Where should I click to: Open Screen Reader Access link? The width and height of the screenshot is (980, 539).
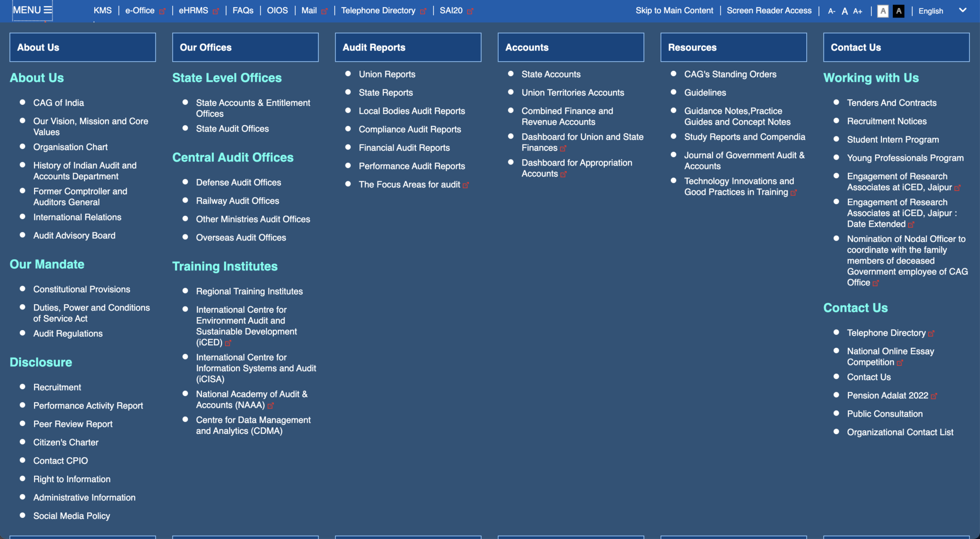coord(768,11)
